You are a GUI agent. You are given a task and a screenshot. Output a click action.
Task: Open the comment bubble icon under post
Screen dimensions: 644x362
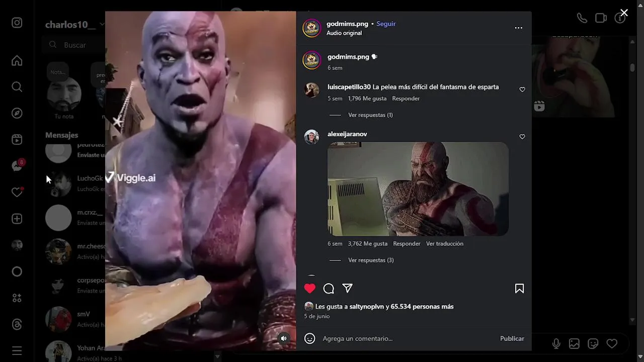(329, 288)
